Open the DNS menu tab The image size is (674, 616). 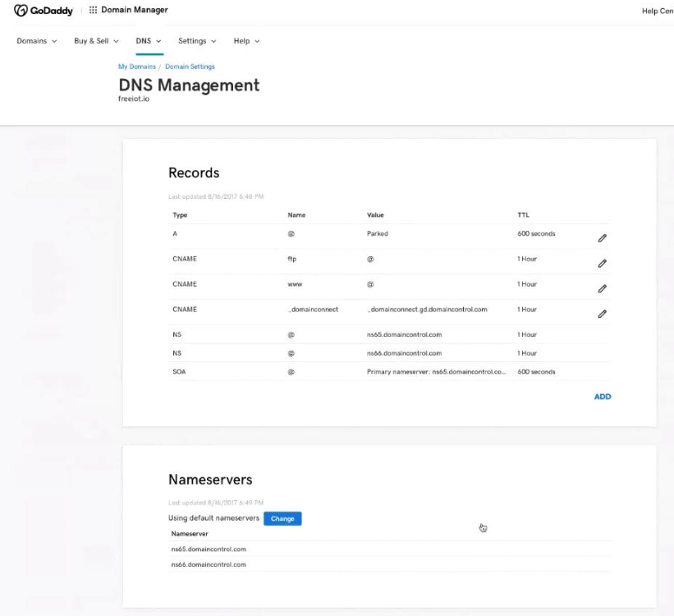click(149, 41)
